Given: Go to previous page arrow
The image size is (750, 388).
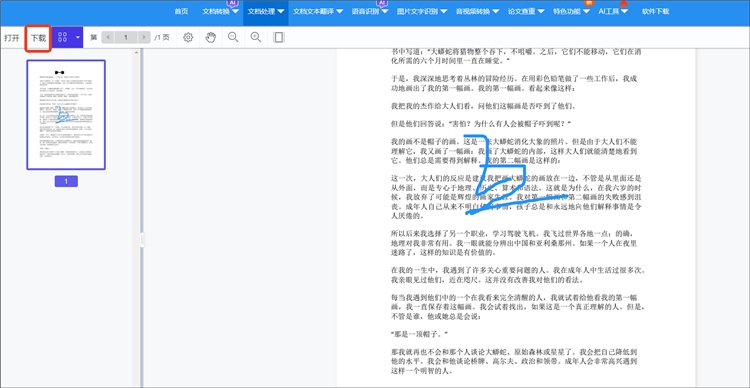Looking at the screenshot, I should [x=108, y=37].
